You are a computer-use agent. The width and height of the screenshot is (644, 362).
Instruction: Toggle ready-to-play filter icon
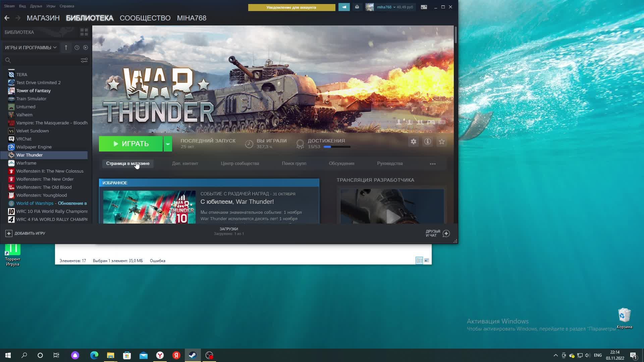(x=86, y=48)
